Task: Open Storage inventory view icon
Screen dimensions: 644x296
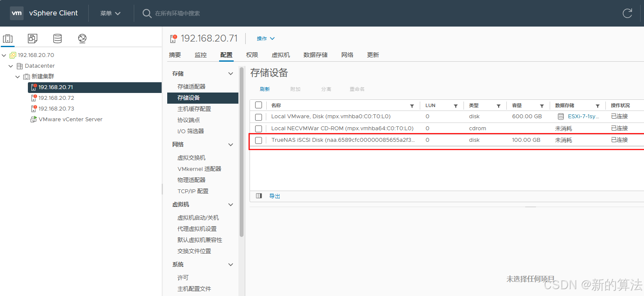Action: coord(57,39)
